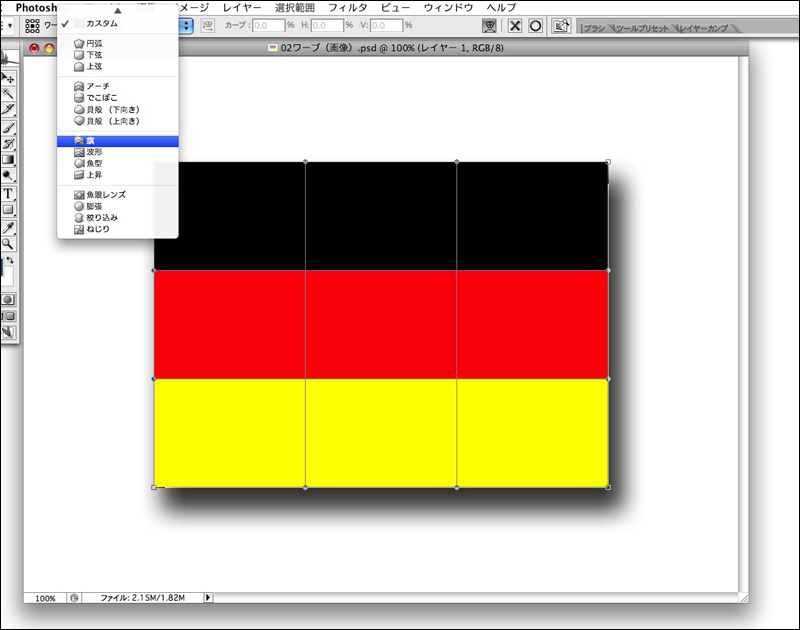800x630 pixels.
Task: Select the Move tool in toolbox
Action: pyautogui.click(x=8, y=78)
